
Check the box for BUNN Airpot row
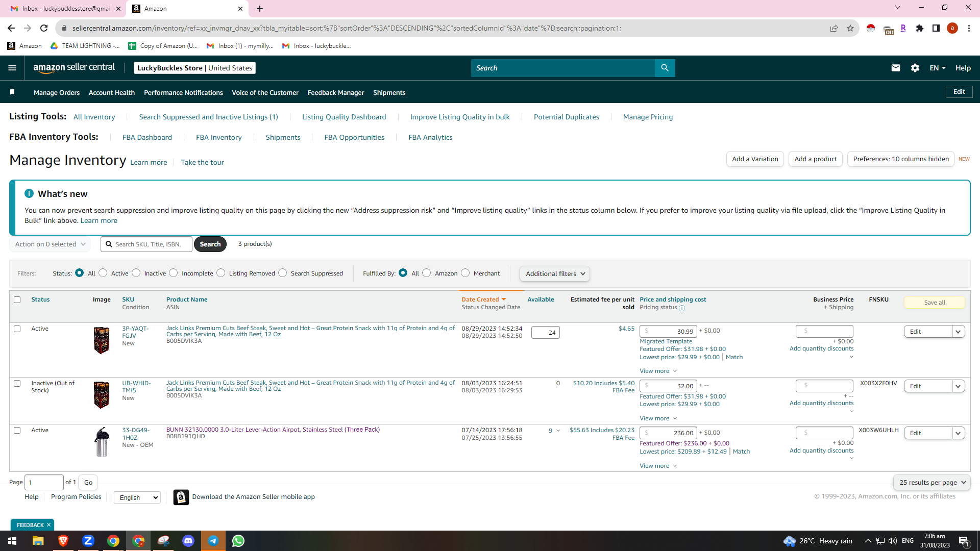pyautogui.click(x=17, y=430)
